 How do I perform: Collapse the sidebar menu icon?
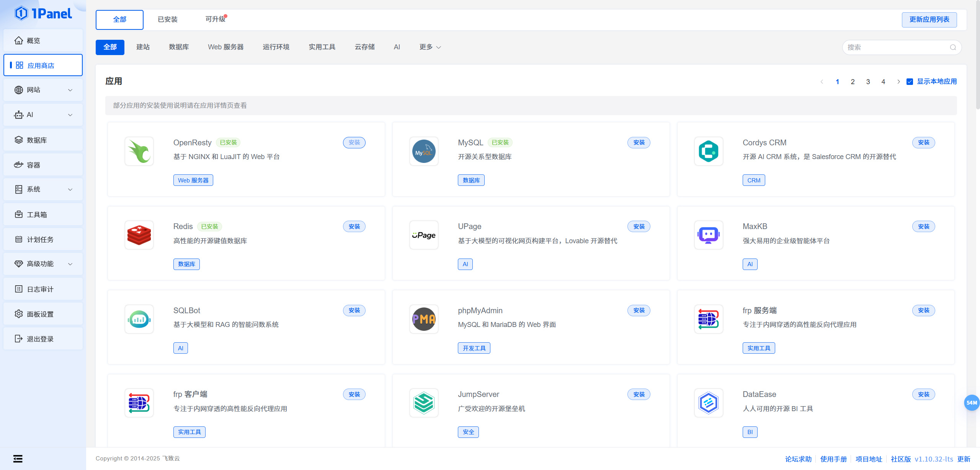tap(18, 459)
